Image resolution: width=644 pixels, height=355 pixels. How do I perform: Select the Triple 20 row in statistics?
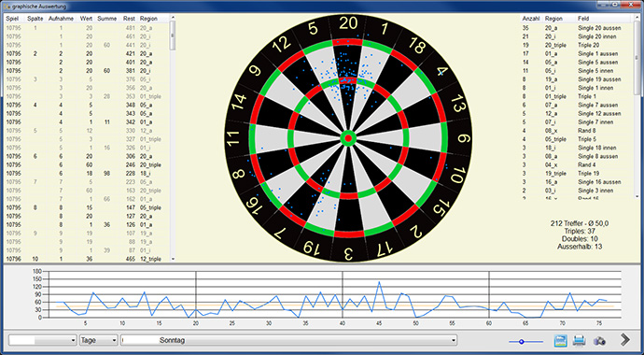click(x=575, y=45)
